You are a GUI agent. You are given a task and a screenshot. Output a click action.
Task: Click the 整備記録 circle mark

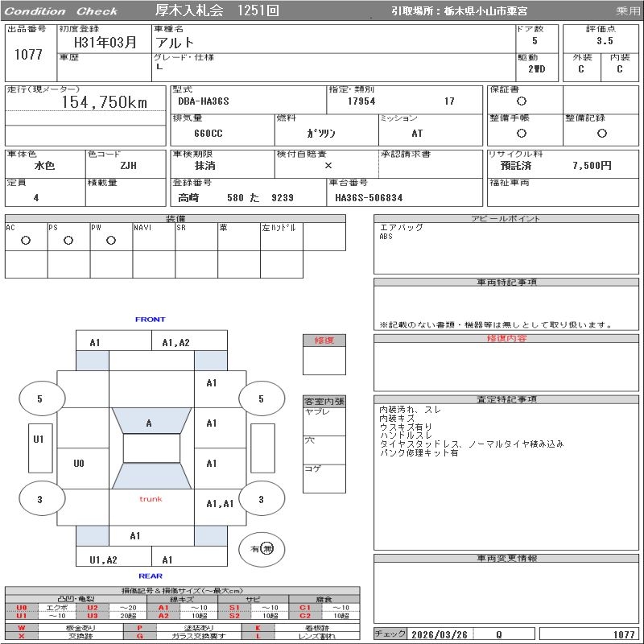coord(602,133)
